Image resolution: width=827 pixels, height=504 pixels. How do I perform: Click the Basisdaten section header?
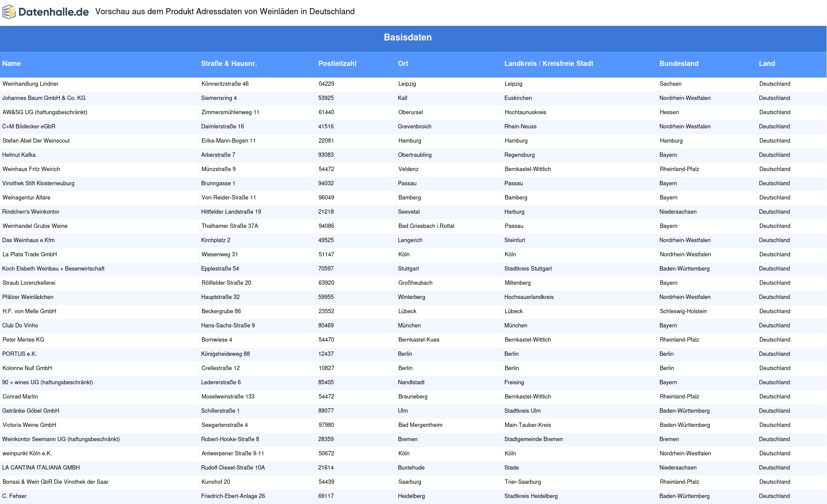(x=408, y=37)
